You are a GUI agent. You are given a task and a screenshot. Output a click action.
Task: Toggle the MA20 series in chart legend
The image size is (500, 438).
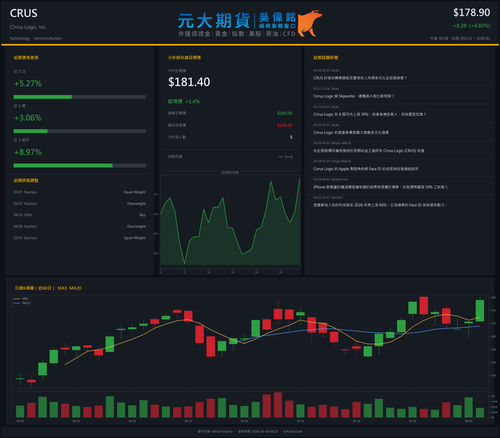tap(22, 303)
